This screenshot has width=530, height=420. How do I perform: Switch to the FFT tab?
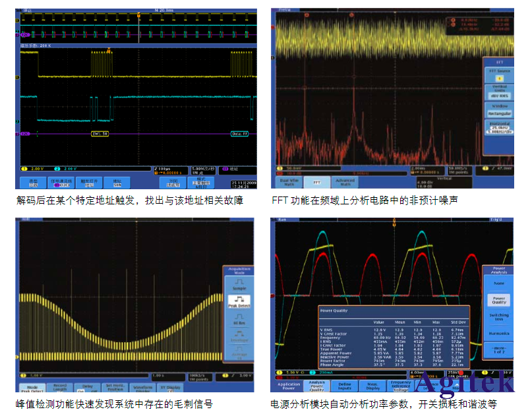tap(316, 182)
